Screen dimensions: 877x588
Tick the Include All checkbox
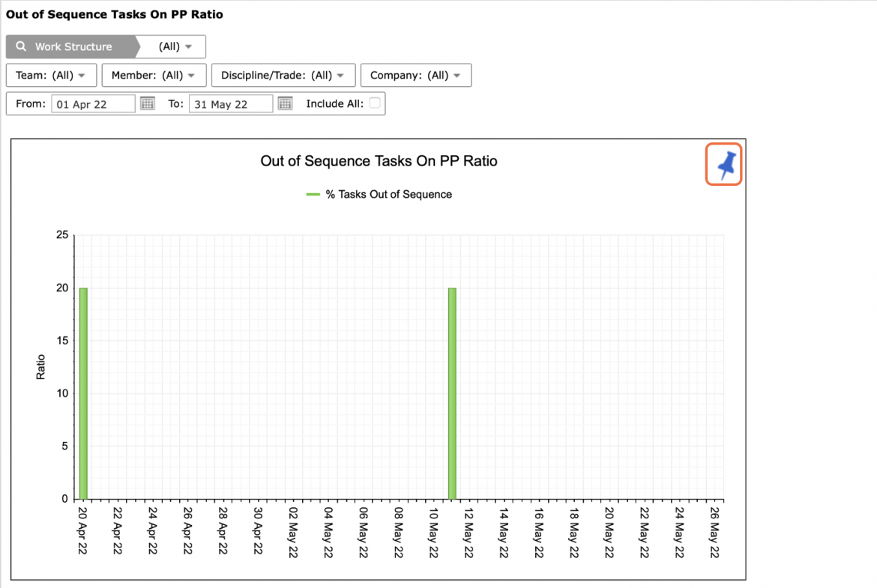[375, 103]
